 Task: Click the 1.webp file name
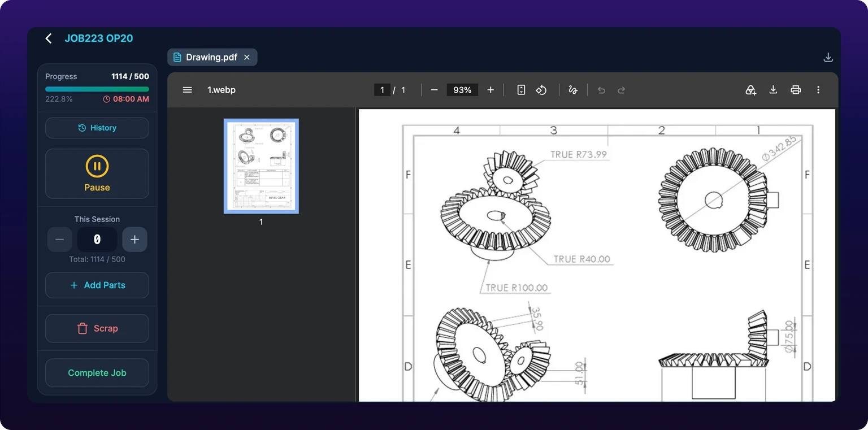[x=222, y=90]
